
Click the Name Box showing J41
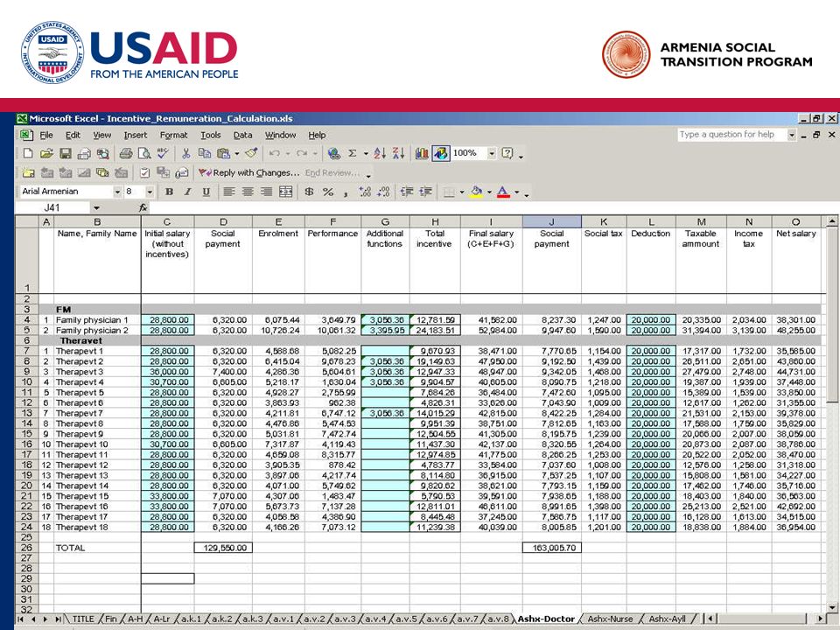pyautogui.click(x=52, y=208)
